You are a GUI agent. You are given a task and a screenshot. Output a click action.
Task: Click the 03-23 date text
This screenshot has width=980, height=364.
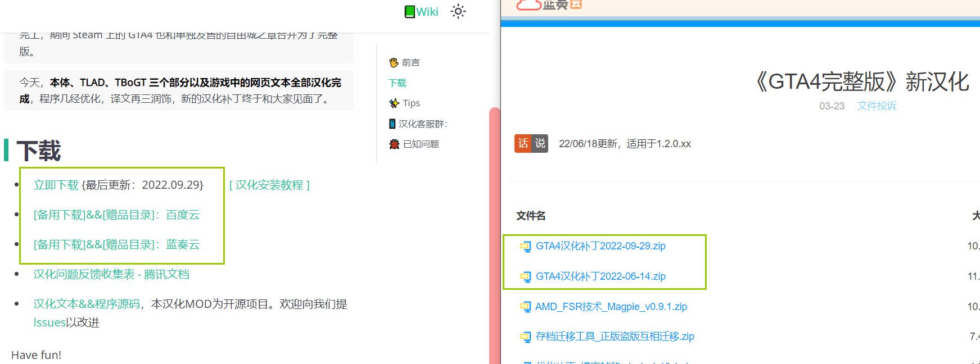click(x=832, y=106)
